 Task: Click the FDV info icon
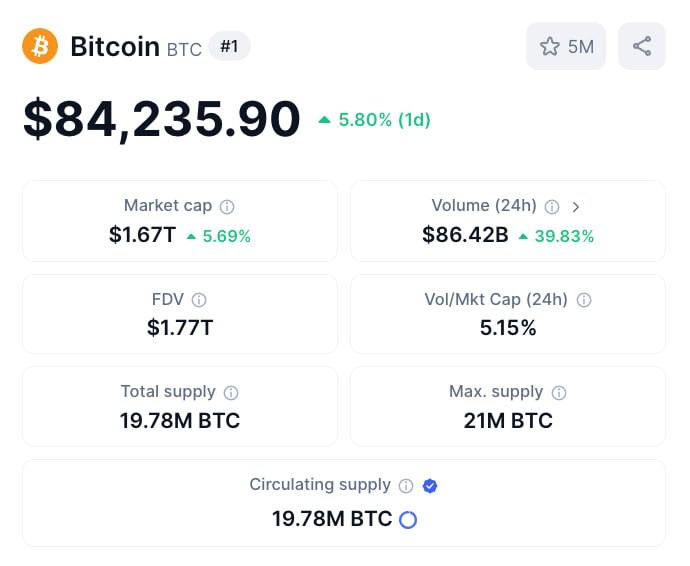click(199, 300)
